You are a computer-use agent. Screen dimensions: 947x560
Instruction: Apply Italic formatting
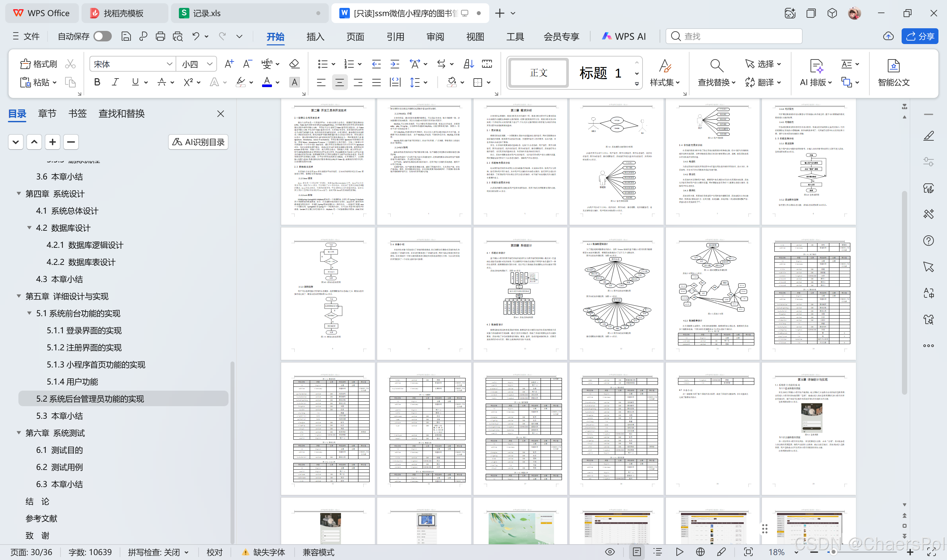coord(115,82)
